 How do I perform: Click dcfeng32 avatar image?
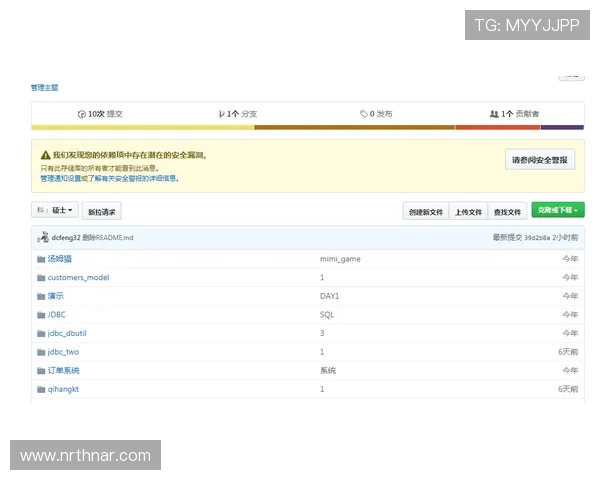click(x=43, y=237)
